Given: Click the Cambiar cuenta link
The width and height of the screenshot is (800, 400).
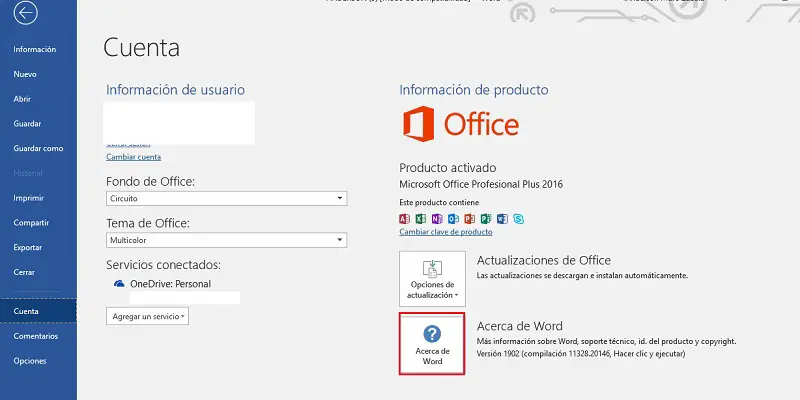Looking at the screenshot, I should (x=134, y=157).
